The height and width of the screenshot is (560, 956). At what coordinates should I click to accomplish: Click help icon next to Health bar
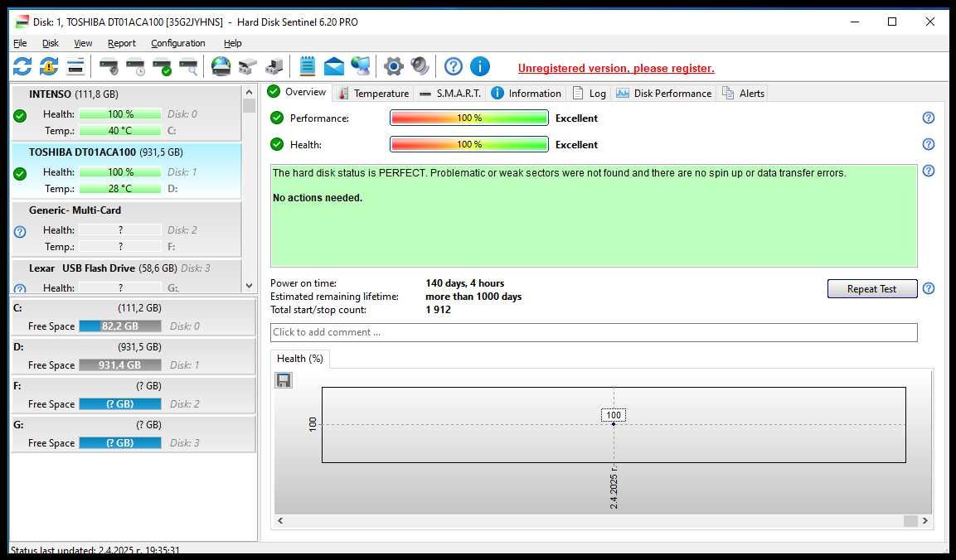point(928,144)
